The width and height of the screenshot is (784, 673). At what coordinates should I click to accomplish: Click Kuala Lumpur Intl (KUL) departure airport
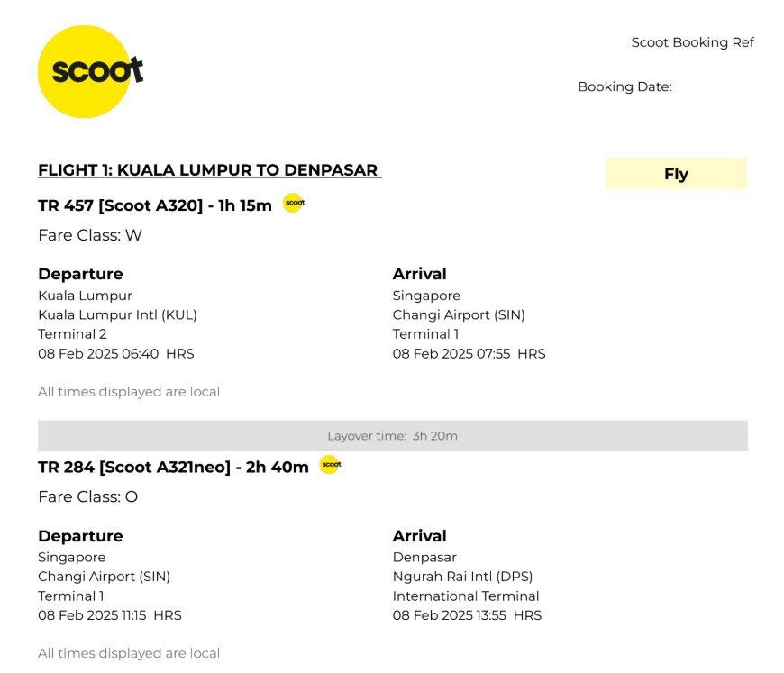[117, 315]
